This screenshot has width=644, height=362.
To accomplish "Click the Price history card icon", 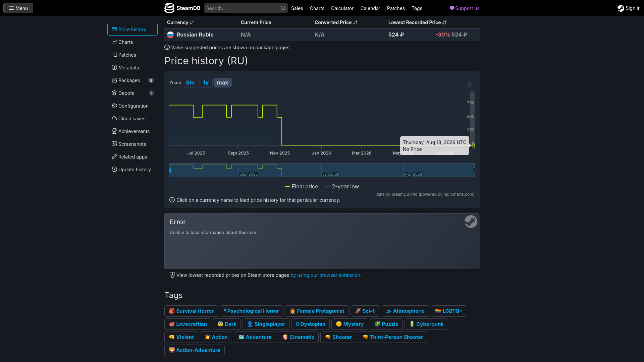I will click(114, 29).
